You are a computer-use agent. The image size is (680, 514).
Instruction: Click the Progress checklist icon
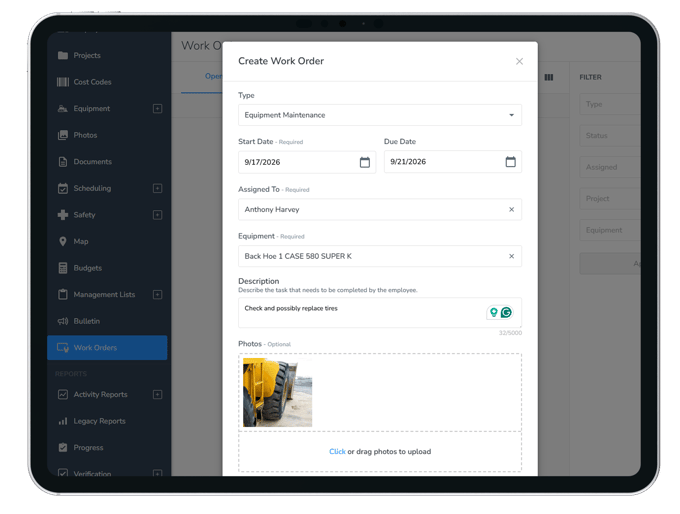(63, 448)
